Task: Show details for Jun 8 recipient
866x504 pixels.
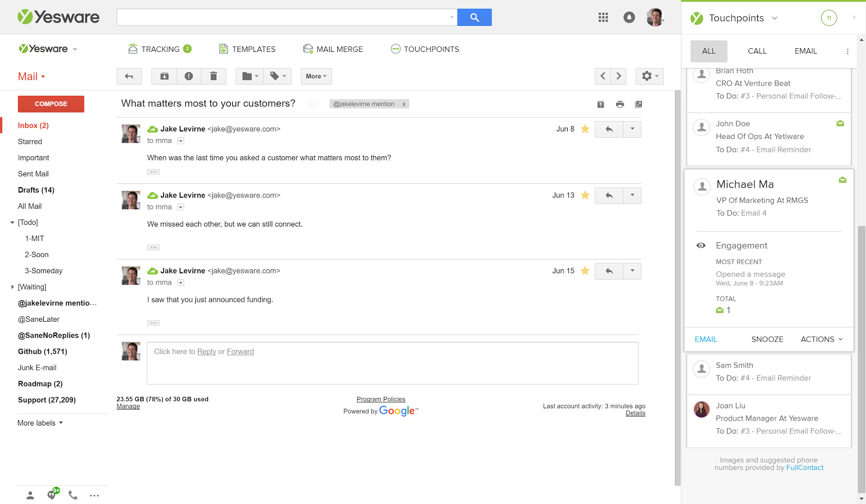Action: pos(181,141)
